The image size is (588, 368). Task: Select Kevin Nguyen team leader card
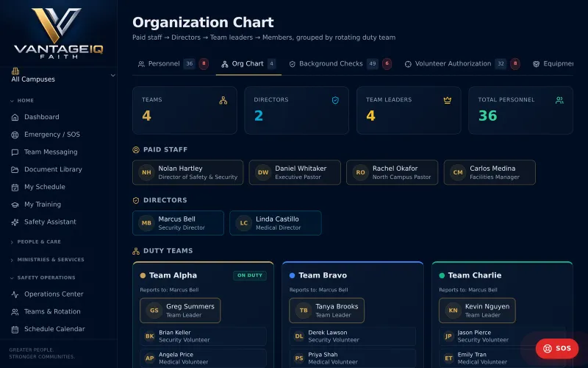(477, 311)
